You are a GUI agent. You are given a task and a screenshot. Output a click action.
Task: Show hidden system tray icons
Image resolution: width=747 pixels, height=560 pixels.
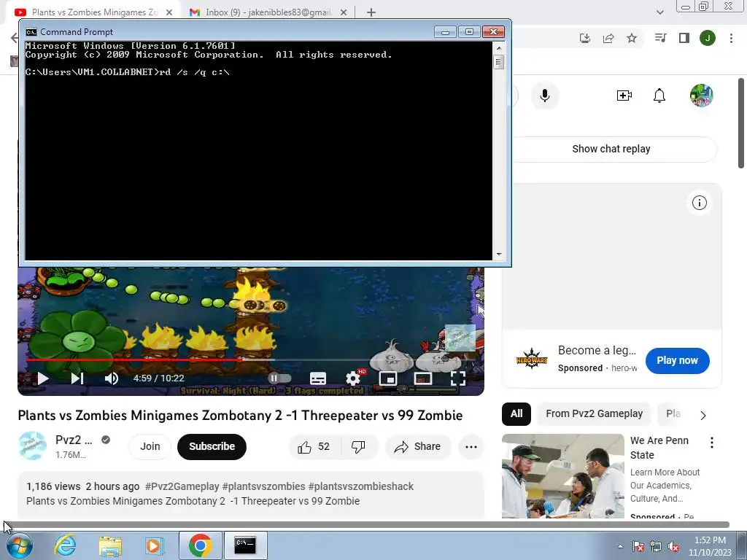620,546
